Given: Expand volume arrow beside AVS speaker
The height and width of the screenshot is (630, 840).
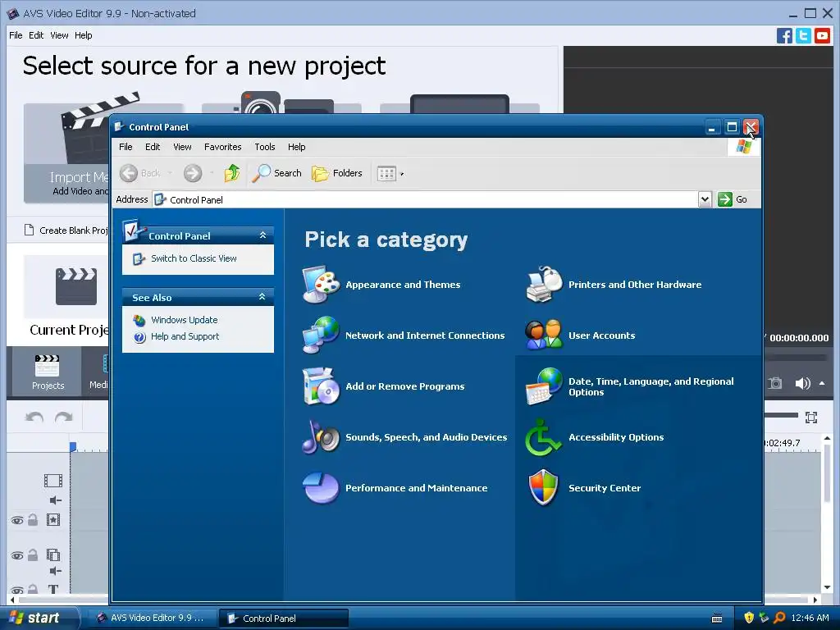Looking at the screenshot, I should (822, 384).
